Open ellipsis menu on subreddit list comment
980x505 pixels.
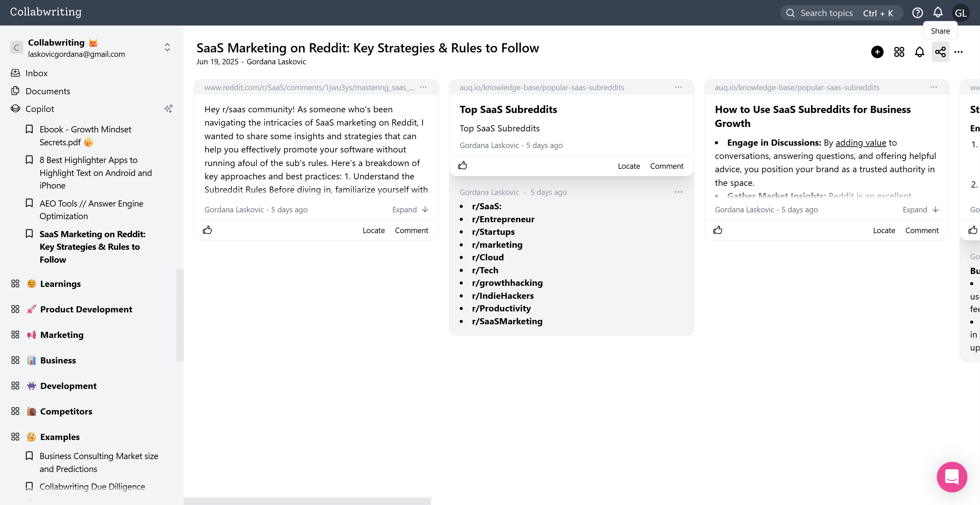point(678,192)
